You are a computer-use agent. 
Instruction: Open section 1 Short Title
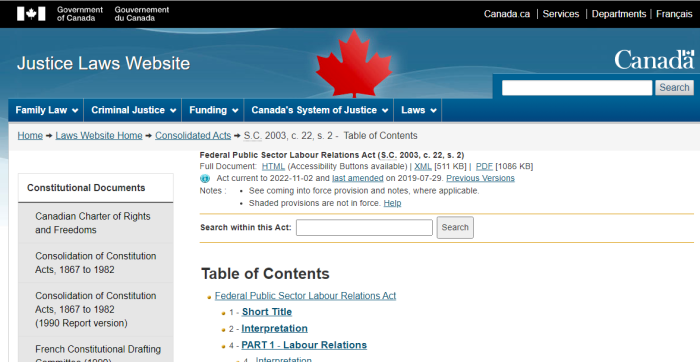(x=267, y=312)
